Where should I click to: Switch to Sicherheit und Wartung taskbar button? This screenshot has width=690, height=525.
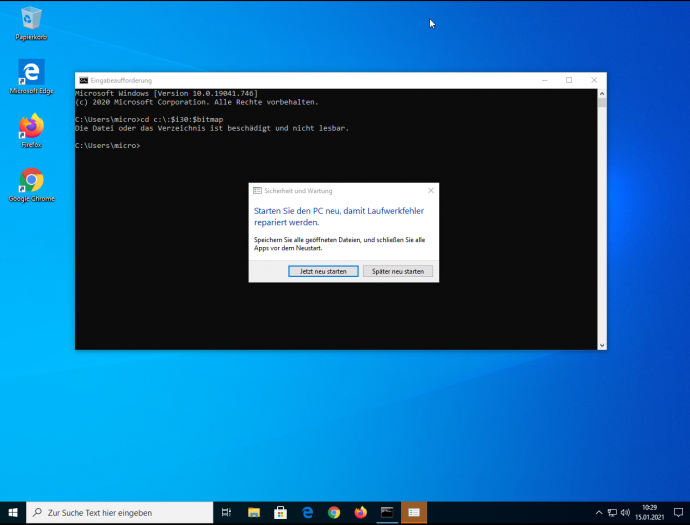(x=414, y=512)
